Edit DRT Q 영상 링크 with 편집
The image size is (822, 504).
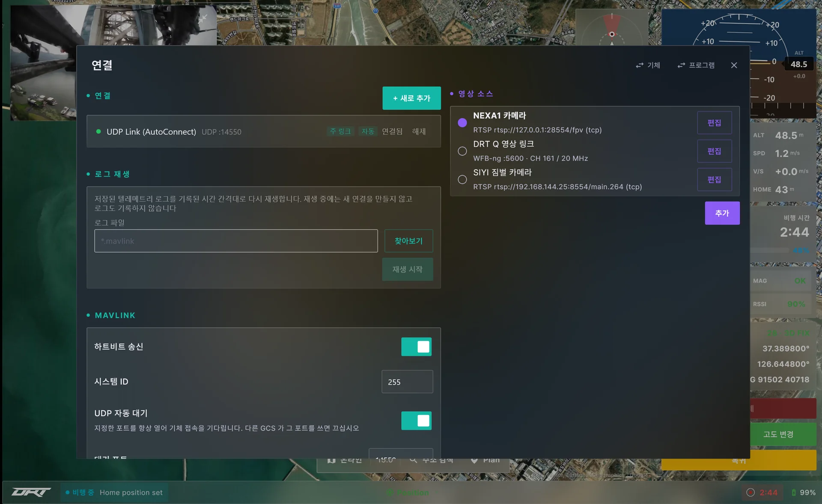click(714, 151)
